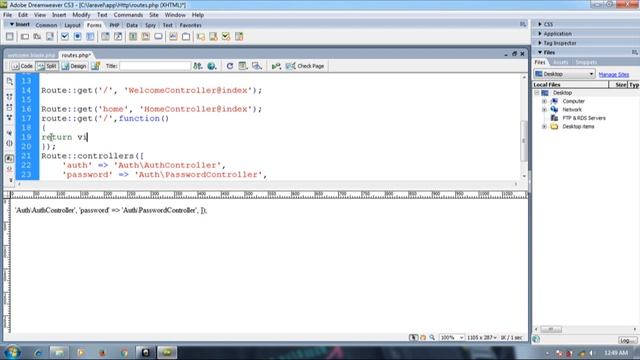Open zoom level 100% dropdown

coord(452,338)
